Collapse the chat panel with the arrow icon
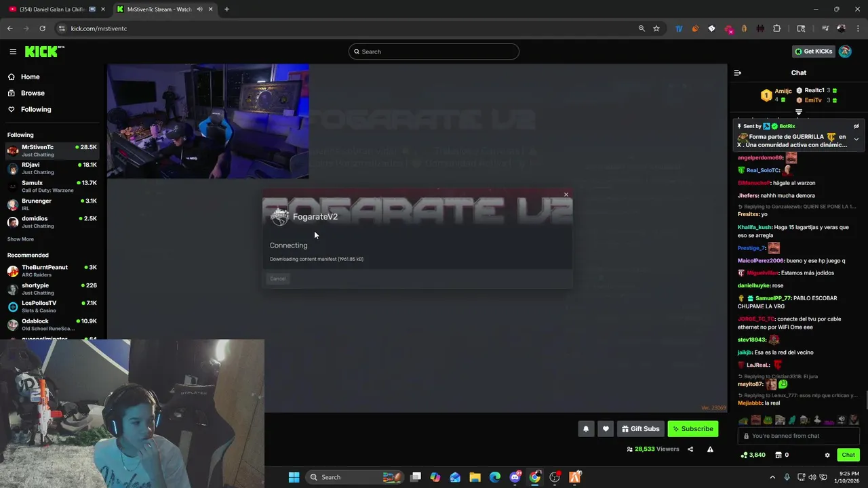This screenshot has width=868, height=488. [738, 73]
